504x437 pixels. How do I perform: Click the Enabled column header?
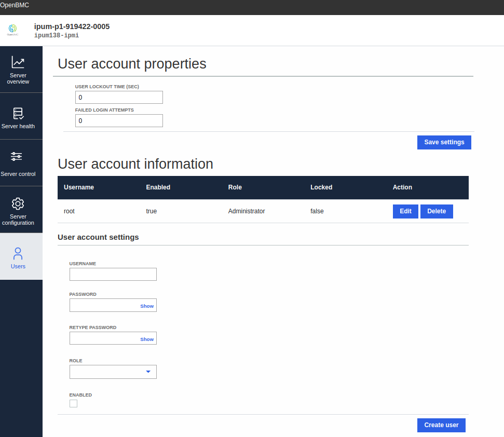point(158,187)
